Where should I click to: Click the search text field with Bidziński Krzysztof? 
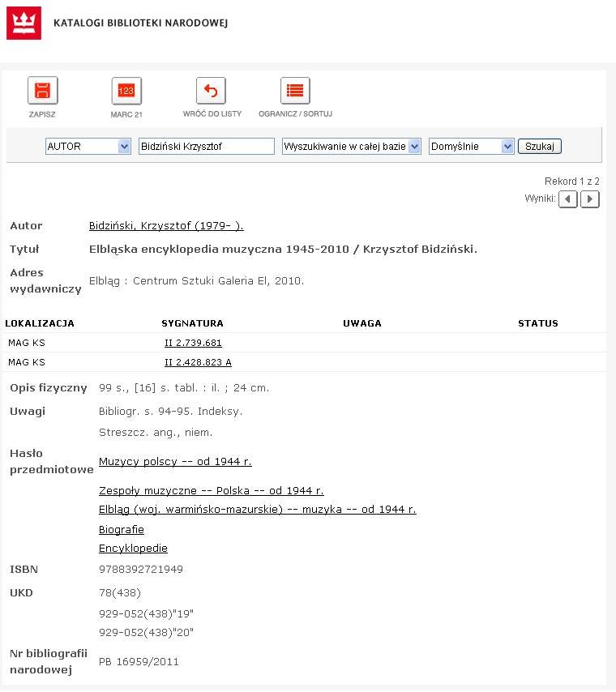[x=207, y=146]
